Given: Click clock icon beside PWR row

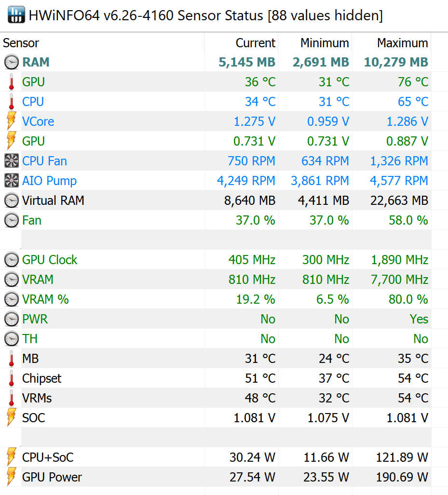Looking at the screenshot, I should click(x=12, y=319).
